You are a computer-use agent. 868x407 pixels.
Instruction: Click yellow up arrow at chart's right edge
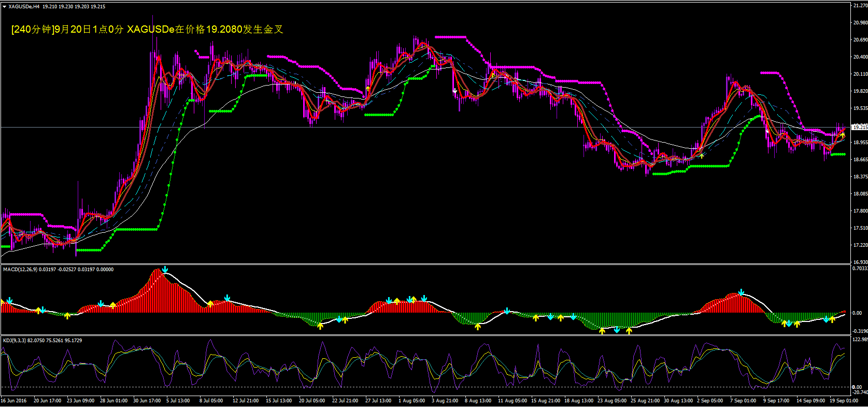[843, 135]
